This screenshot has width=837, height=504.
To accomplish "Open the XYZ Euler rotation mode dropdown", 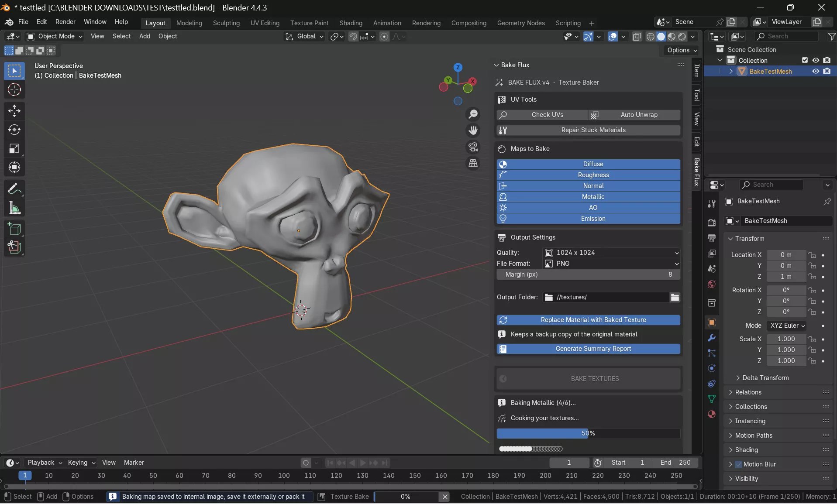I will click(787, 326).
